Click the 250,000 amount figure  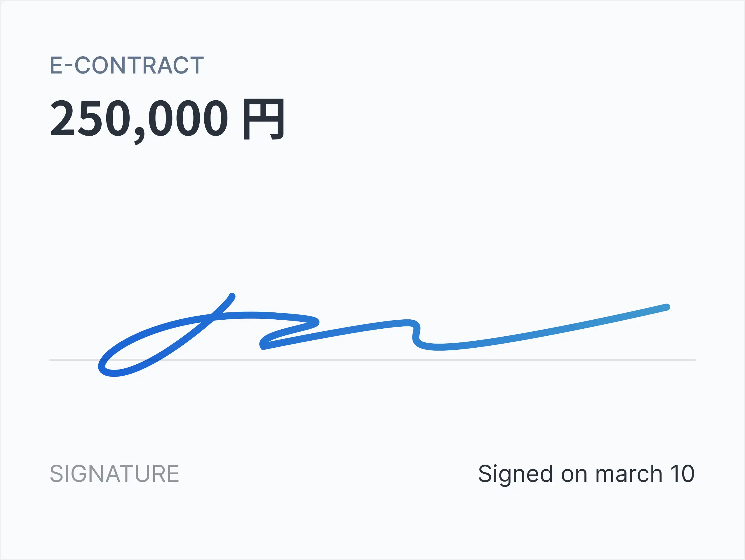click(x=139, y=118)
